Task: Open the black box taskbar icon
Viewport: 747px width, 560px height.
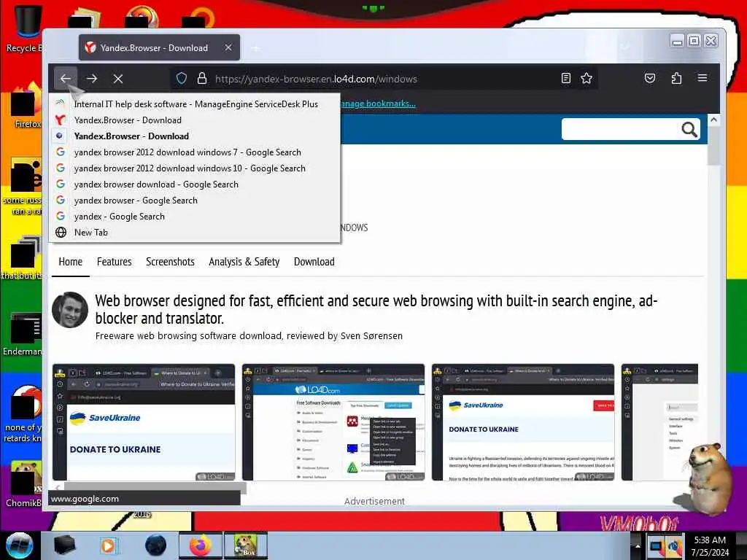Action: point(64,545)
